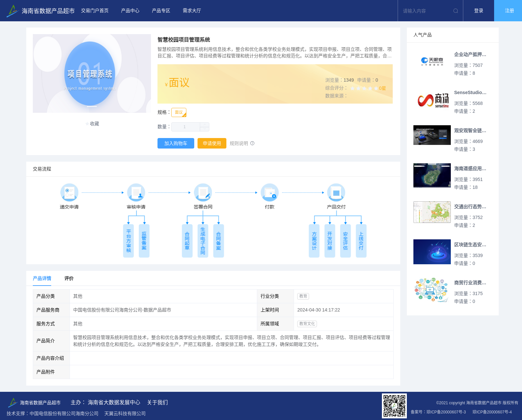Click the 登录 button
522x420 pixels.
pos(479,11)
